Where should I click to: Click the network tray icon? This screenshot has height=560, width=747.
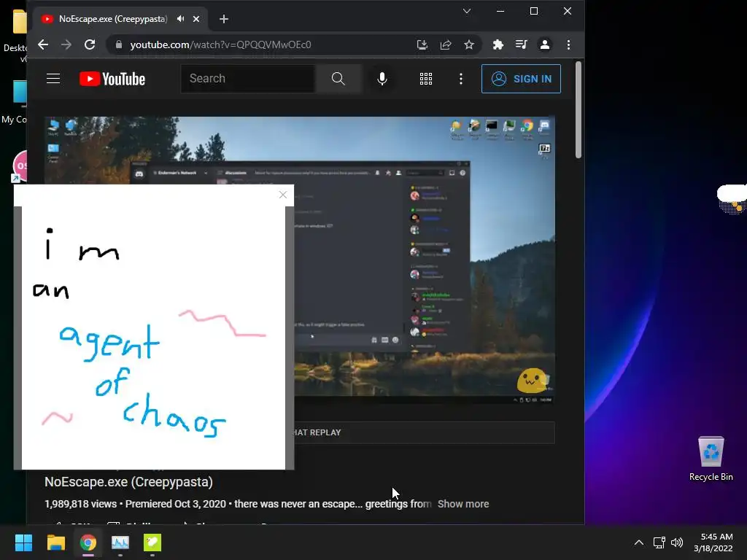[x=659, y=542]
